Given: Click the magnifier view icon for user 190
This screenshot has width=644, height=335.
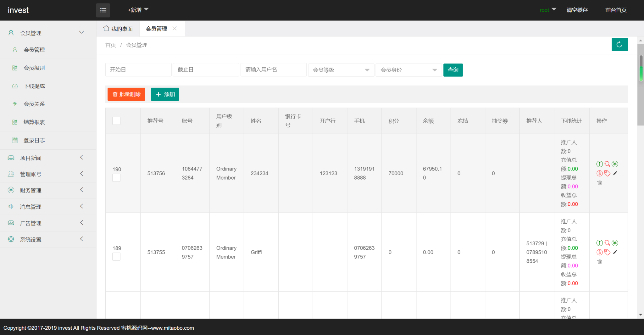Looking at the screenshot, I should (x=607, y=164).
